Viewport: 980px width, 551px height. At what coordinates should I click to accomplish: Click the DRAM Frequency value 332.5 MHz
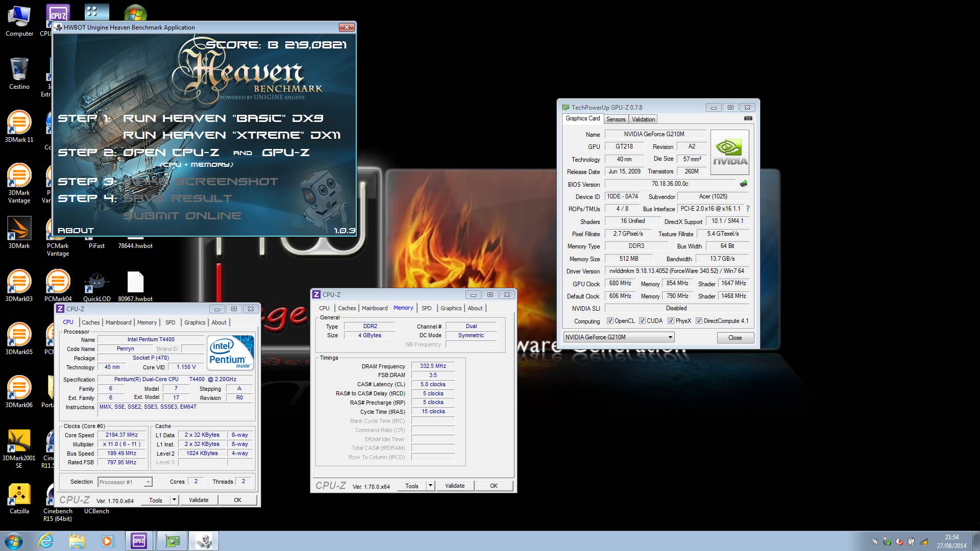[x=433, y=366]
